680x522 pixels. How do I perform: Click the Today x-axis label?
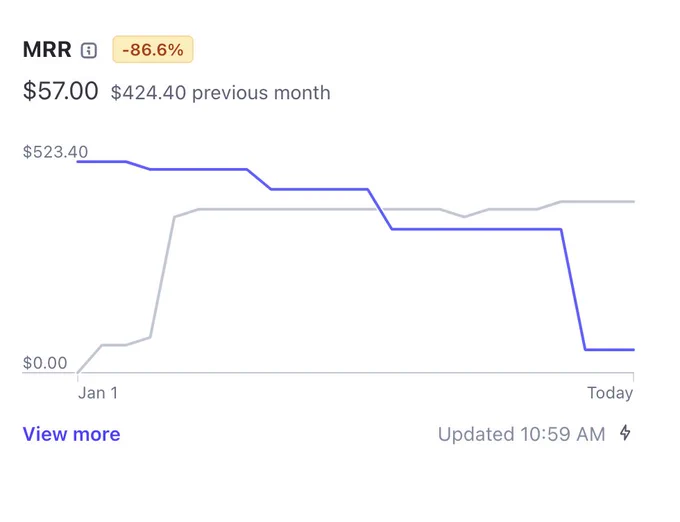pos(610,393)
